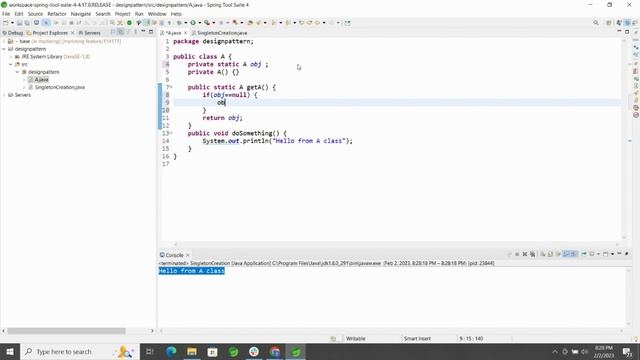This screenshot has width=640, height=360.
Task: Click the green Run button in toolbar
Action: click(193, 23)
